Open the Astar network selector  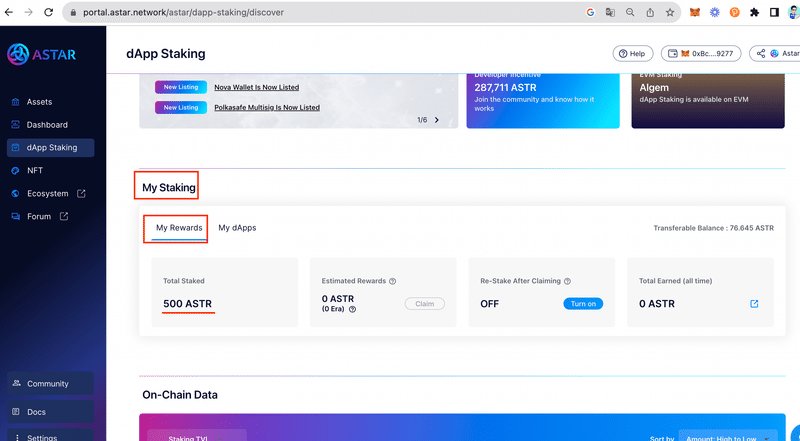tap(774, 54)
